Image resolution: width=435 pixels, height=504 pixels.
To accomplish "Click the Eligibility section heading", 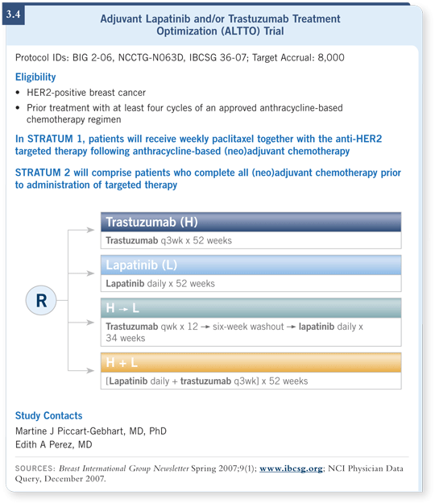I will click(35, 77).
